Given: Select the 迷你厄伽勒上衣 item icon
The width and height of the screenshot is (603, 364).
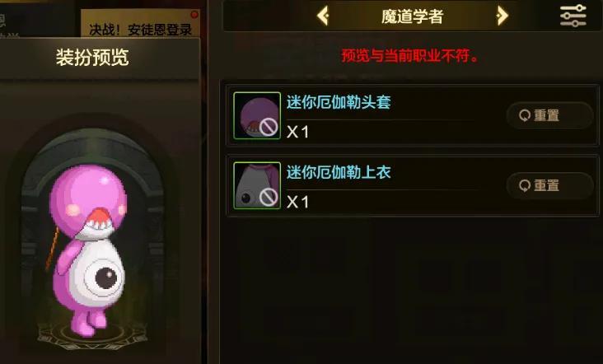Looking at the screenshot, I should pos(257,185).
